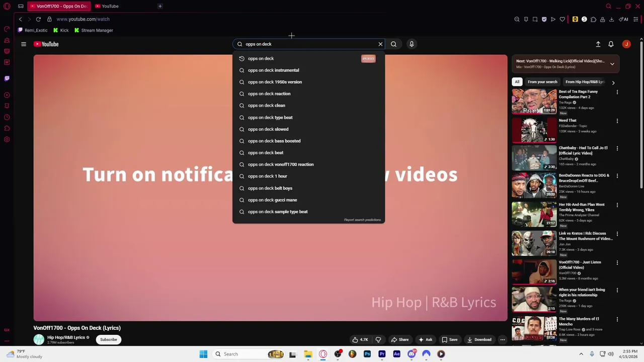The image size is (644, 362).
Task: Like the video with 4.7K thumbs up
Action: coord(360,339)
